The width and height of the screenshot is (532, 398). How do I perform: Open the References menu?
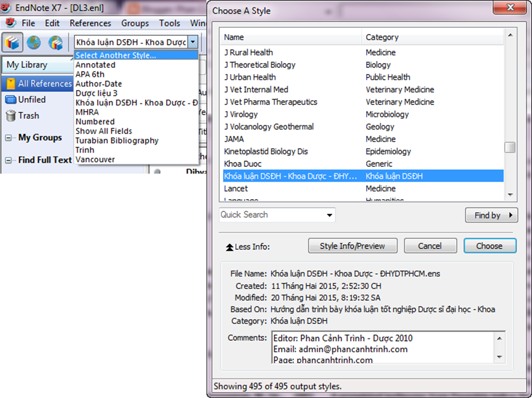coord(90,23)
